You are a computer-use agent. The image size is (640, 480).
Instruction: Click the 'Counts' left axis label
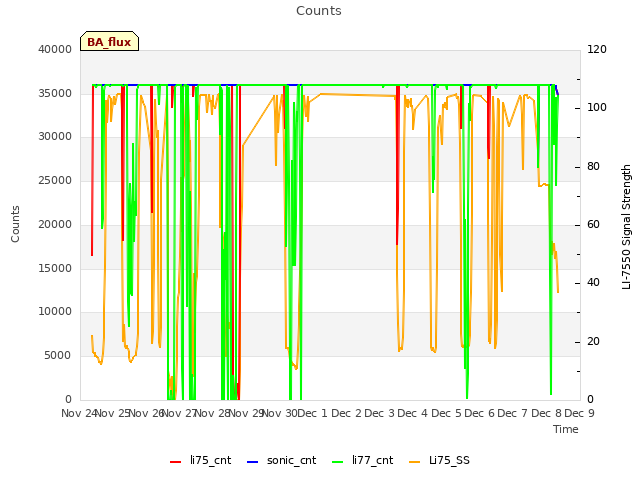[15, 224]
